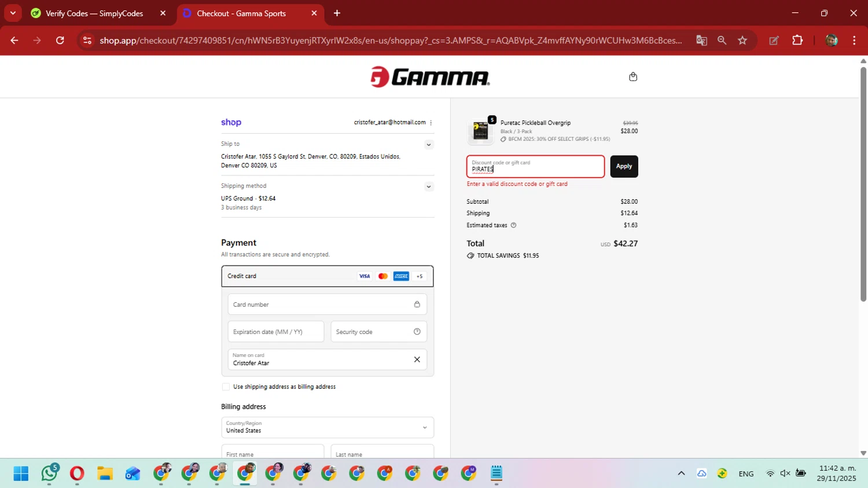Show the estimated taxes info tooltip
The image size is (868, 488).
[513, 225]
